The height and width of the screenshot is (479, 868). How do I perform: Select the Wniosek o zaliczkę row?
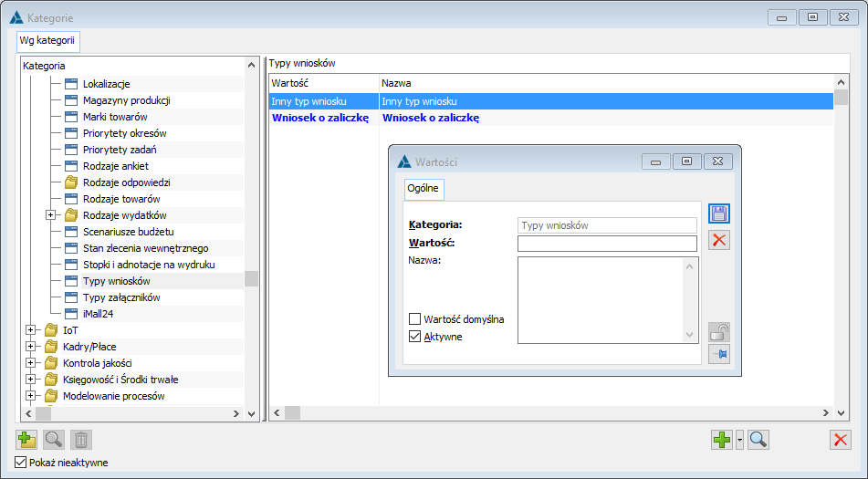(550, 118)
